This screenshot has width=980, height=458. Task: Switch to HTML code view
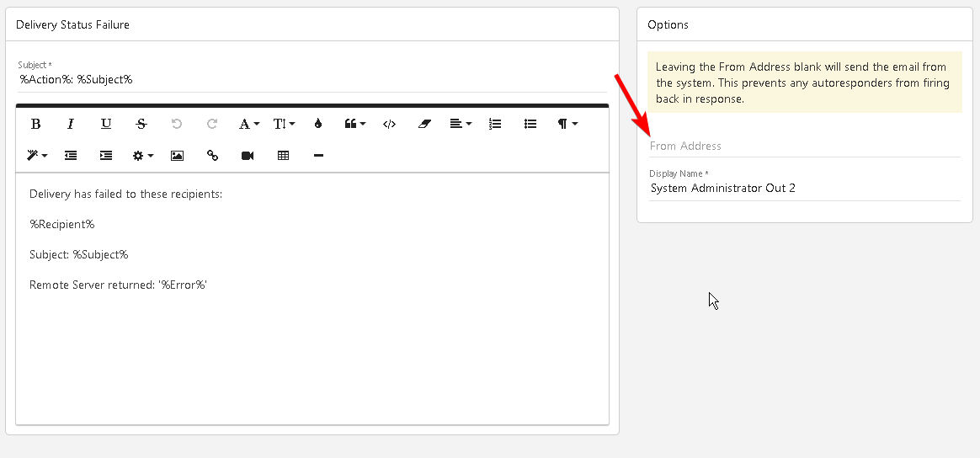[389, 124]
